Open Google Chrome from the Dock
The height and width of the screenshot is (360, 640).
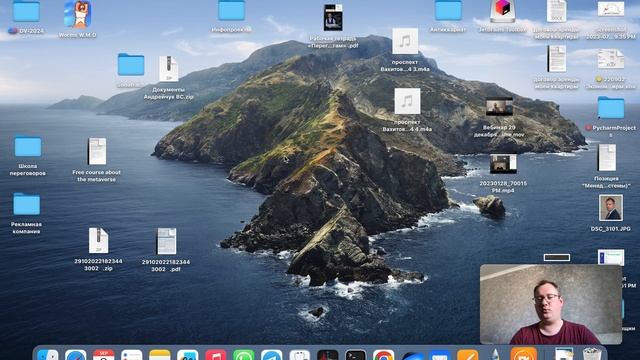(383, 355)
